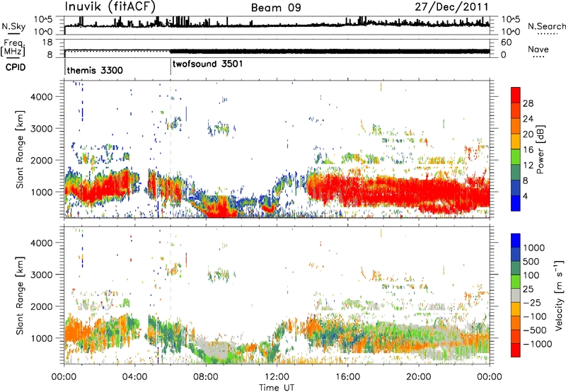Click the power panel 'Slant Range [km]' label
Viewport: 566px width, 392px height.
pos(20,149)
